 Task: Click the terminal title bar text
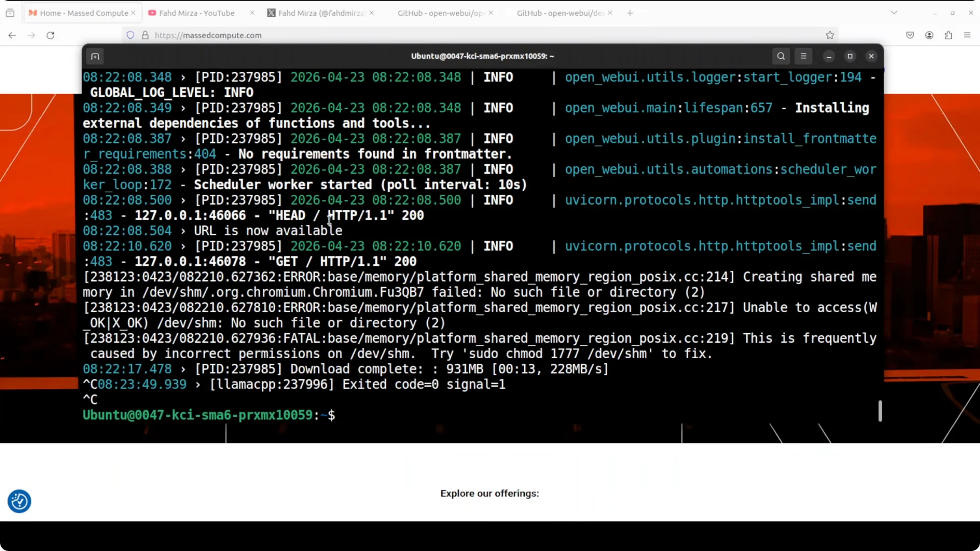[x=482, y=56]
